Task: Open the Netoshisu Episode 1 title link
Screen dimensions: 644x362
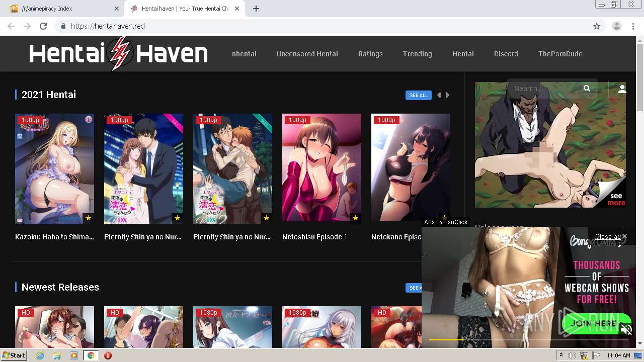Action: pyautogui.click(x=314, y=237)
